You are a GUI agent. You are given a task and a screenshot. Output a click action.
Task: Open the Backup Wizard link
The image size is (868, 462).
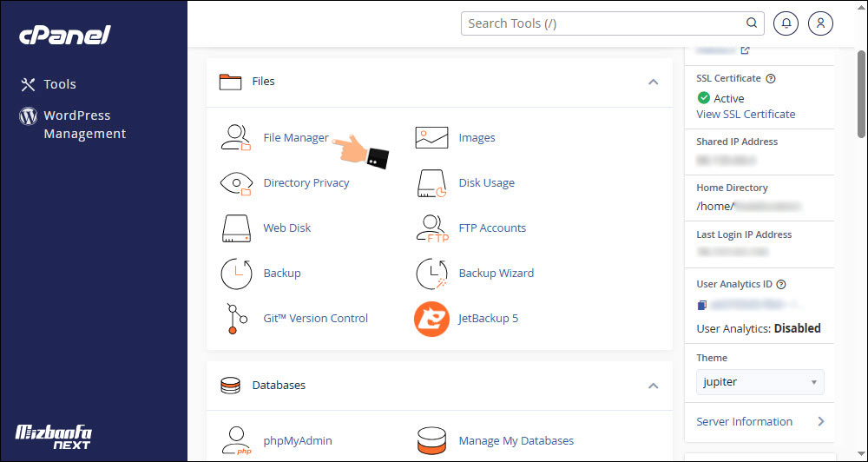pyautogui.click(x=496, y=273)
